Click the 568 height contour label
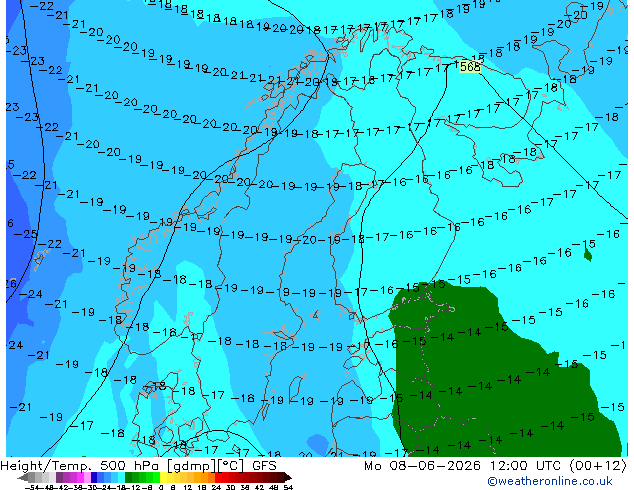 click(x=470, y=67)
